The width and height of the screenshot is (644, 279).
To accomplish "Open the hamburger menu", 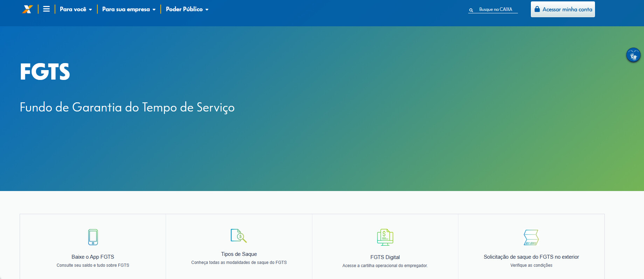I will [x=46, y=9].
